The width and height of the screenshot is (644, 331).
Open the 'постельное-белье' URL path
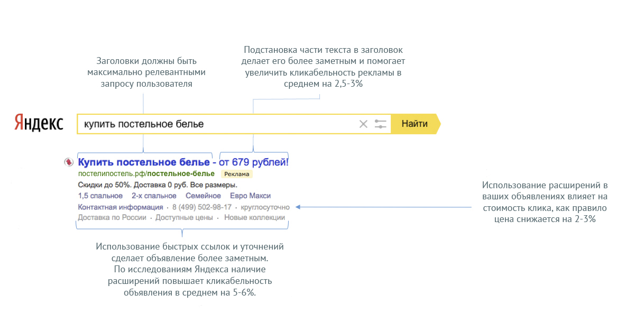coord(181,173)
